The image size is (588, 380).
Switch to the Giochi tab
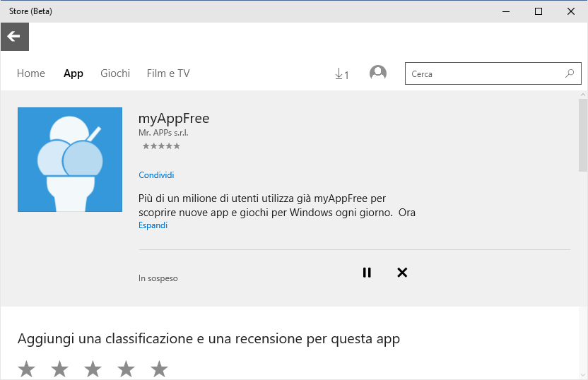[x=115, y=73]
